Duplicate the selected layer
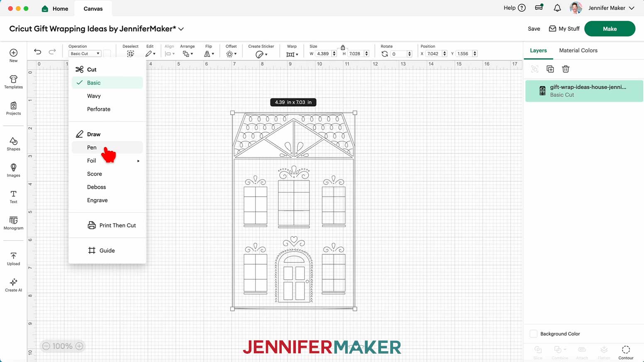644x362 pixels. coord(550,69)
